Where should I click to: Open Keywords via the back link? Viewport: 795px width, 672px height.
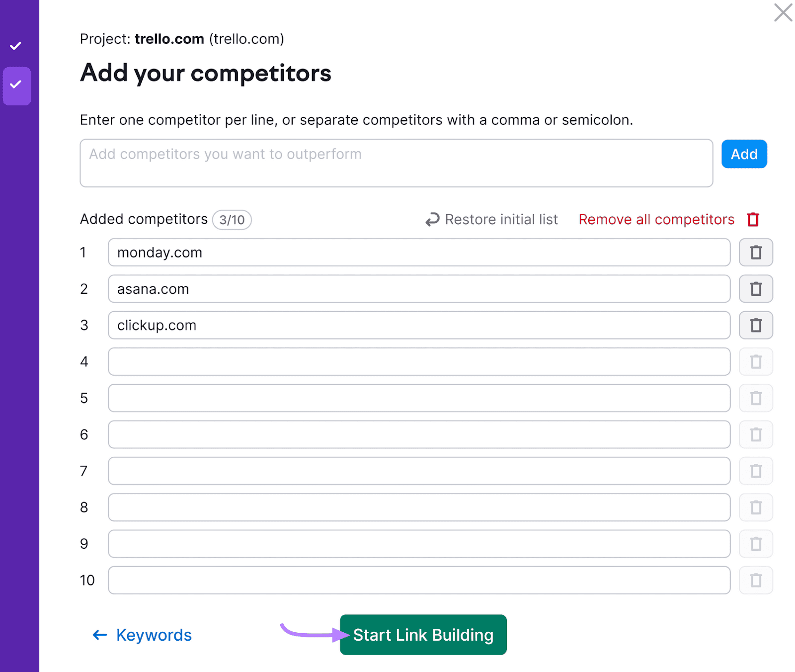(x=154, y=635)
